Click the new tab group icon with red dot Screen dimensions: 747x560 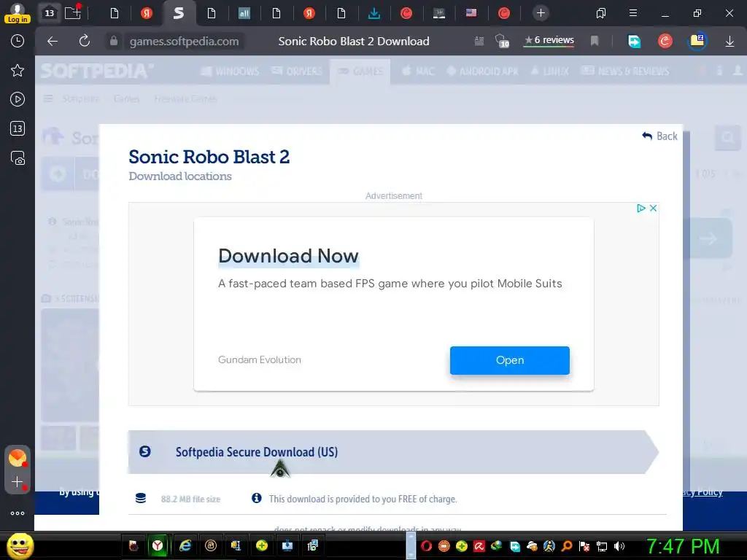[73, 12]
